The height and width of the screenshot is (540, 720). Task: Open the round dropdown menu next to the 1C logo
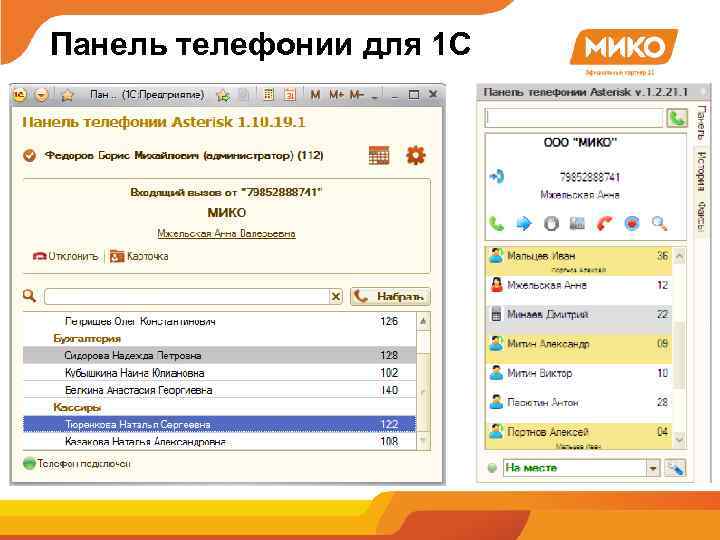tap(41, 95)
